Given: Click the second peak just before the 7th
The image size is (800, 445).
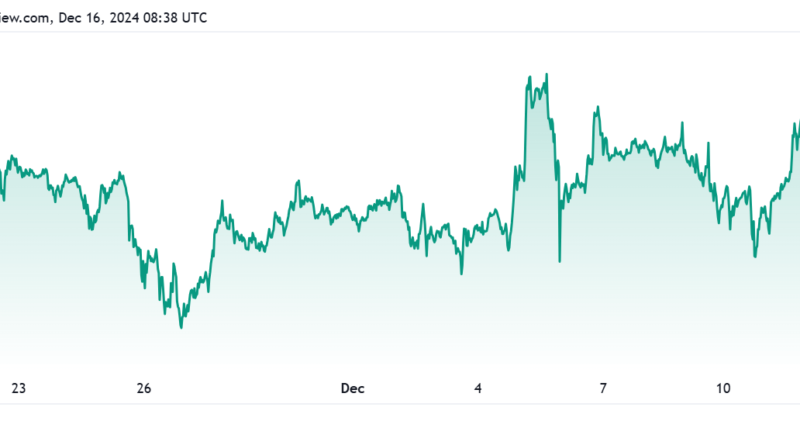Looking at the screenshot, I should (596, 106).
